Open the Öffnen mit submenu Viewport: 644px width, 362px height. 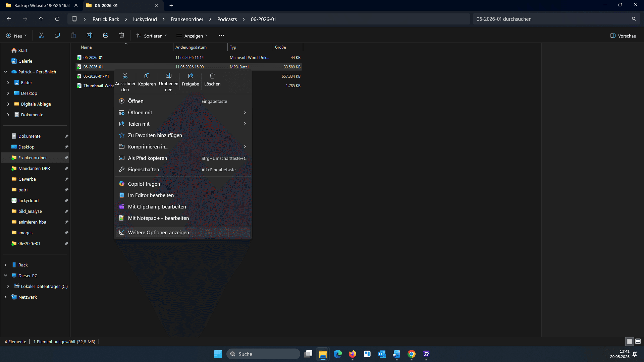point(183,113)
